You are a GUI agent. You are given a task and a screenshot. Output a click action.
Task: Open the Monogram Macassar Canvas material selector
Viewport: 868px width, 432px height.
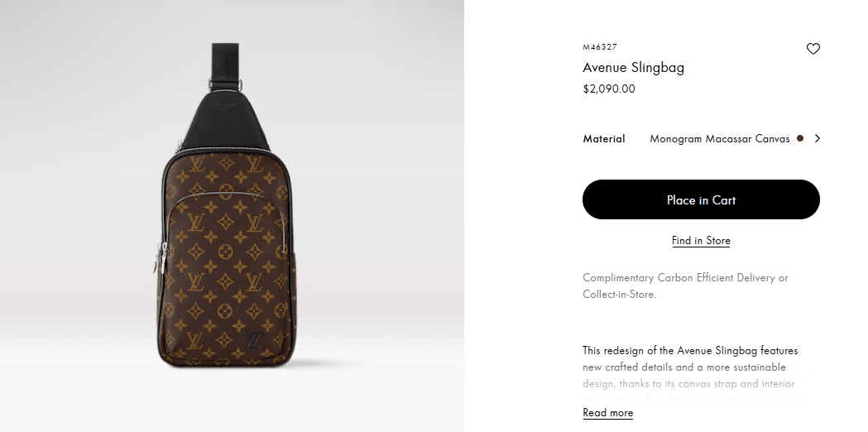[x=719, y=139]
